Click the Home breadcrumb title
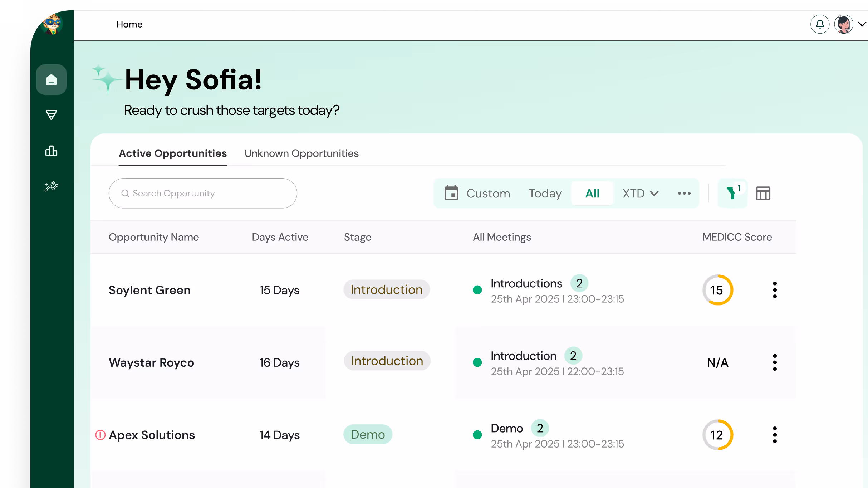Image resolution: width=868 pixels, height=488 pixels. 129,24
